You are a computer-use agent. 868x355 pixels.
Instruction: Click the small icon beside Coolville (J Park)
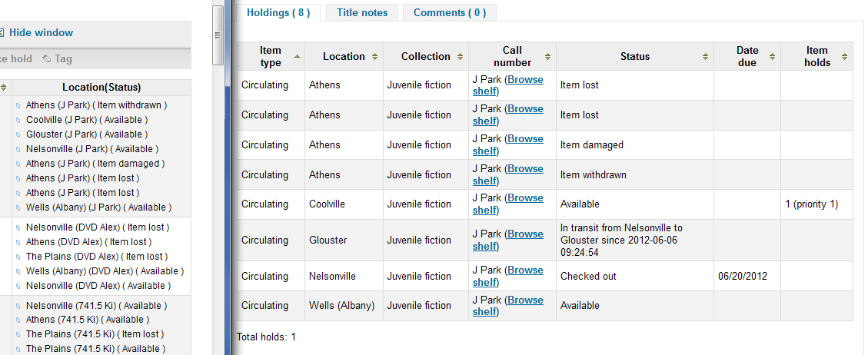pos(18,121)
